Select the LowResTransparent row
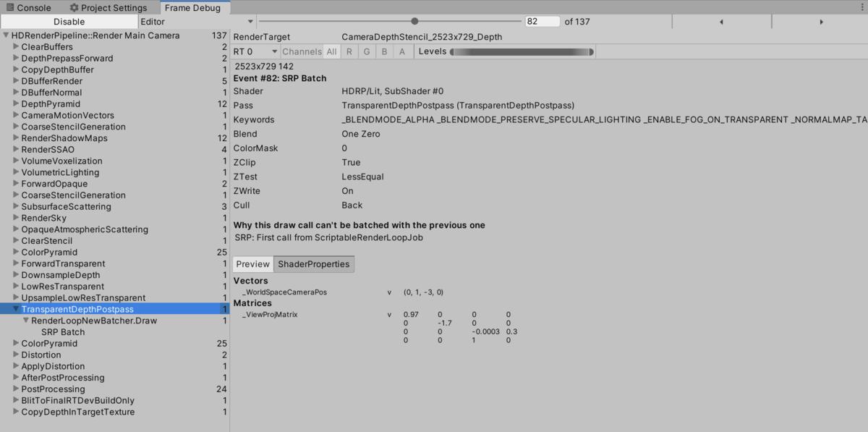Image resolution: width=868 pixels, height=432 pixels. coord(115,287)
